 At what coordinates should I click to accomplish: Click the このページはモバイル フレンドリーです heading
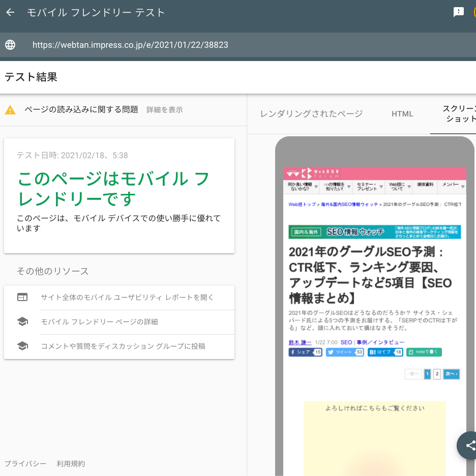pos(113,189)
